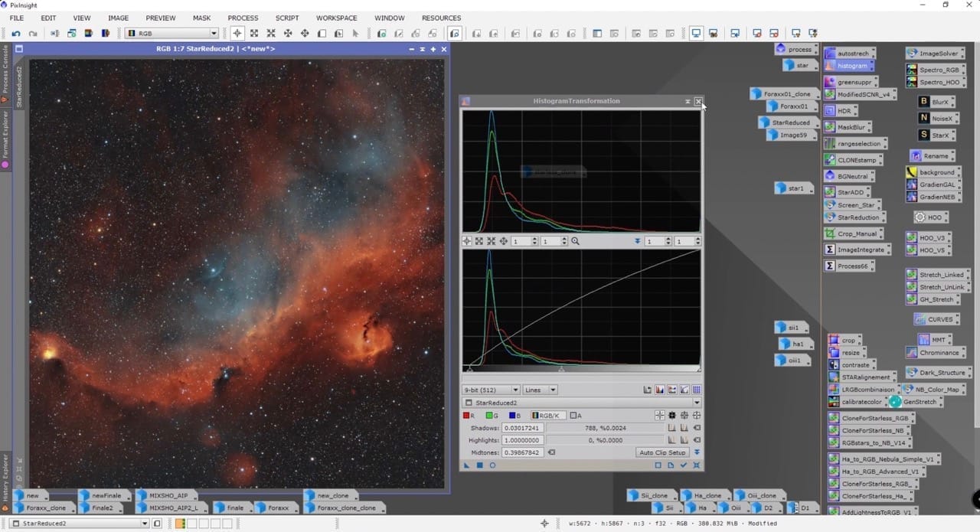Click the histogram zoom magnifier icon
This screenshot has width=980, height=532.
(x=575, y=241)
